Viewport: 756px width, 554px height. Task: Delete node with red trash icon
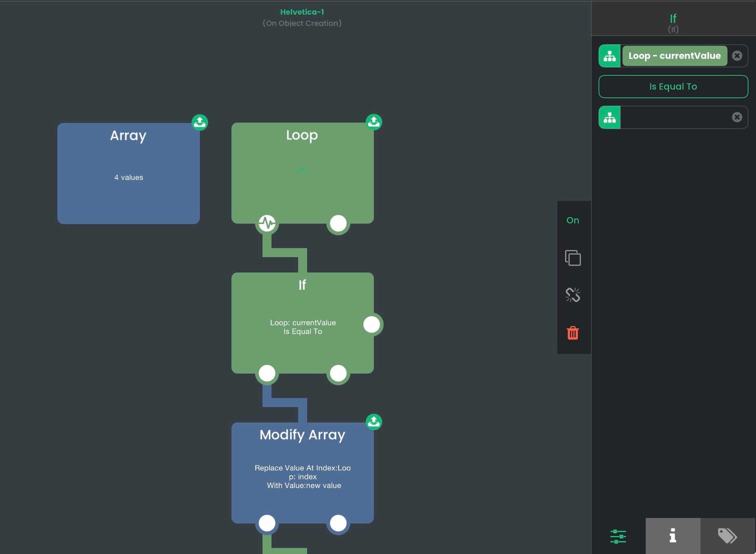tap(573, 333)
